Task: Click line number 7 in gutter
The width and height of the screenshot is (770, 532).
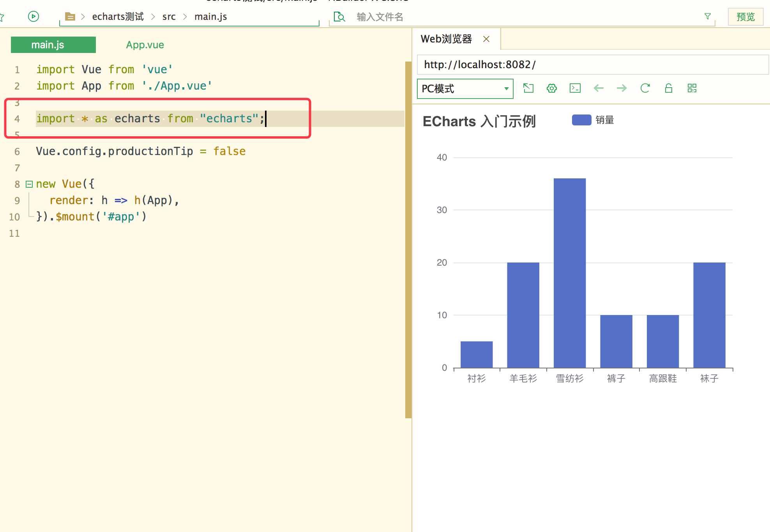Action: (x=17, y=168)
